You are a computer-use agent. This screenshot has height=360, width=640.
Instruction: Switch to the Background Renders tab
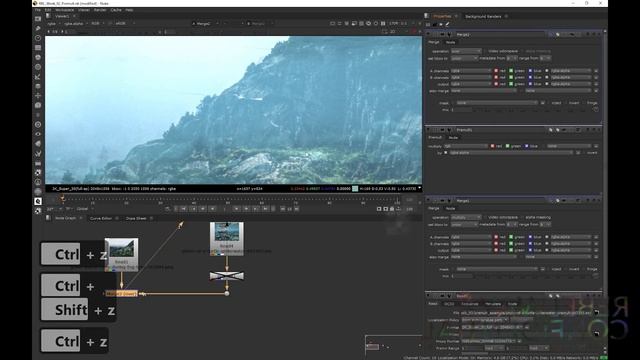tap(483, 16)
